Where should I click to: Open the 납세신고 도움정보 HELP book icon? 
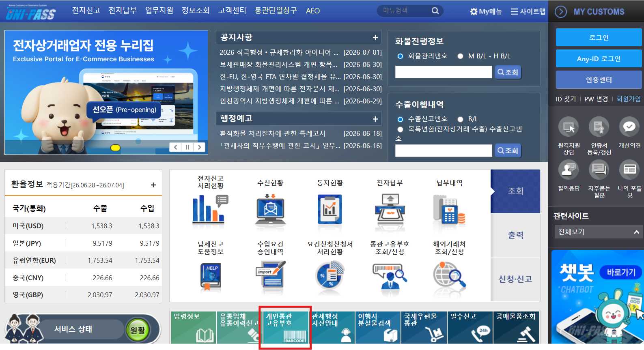[x=210, y=277]
